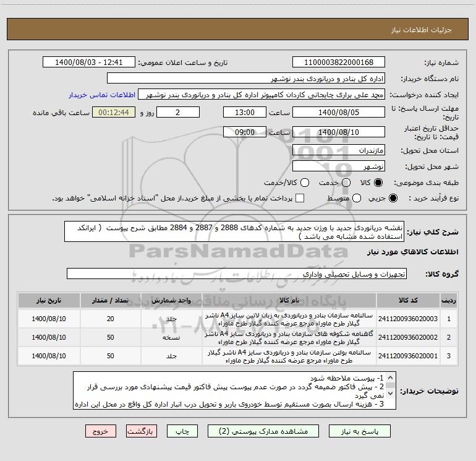Choose the متوسط purchase type radio
The height and width of the screenshot is (461, 476).
pyautogui.click(x=357, y=199)
